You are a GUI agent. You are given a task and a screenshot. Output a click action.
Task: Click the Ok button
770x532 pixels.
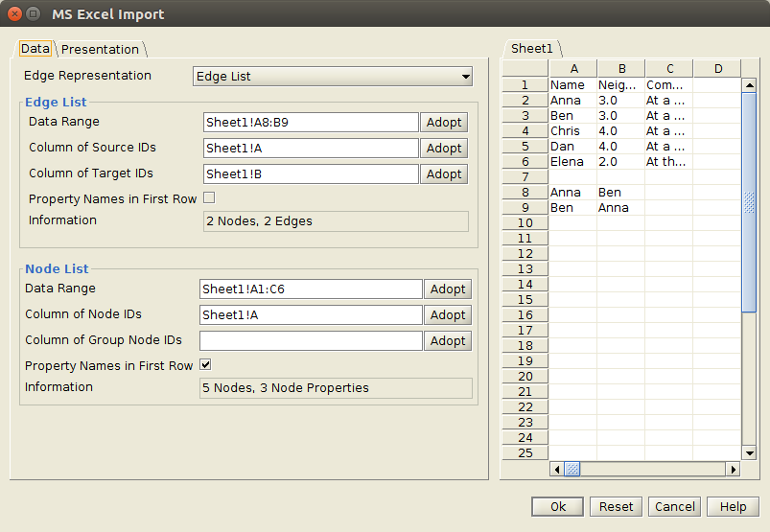(557, 507)
